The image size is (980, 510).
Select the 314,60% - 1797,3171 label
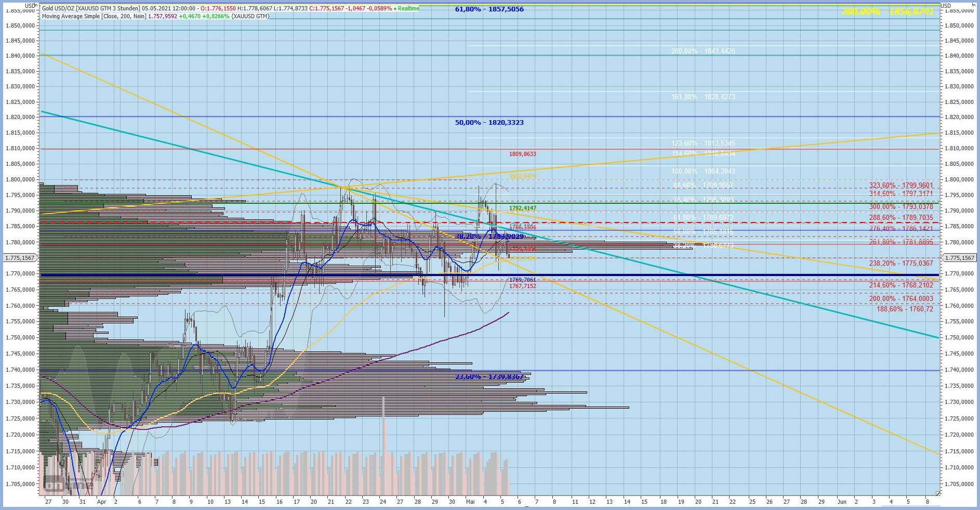click(x=901, y=193)
